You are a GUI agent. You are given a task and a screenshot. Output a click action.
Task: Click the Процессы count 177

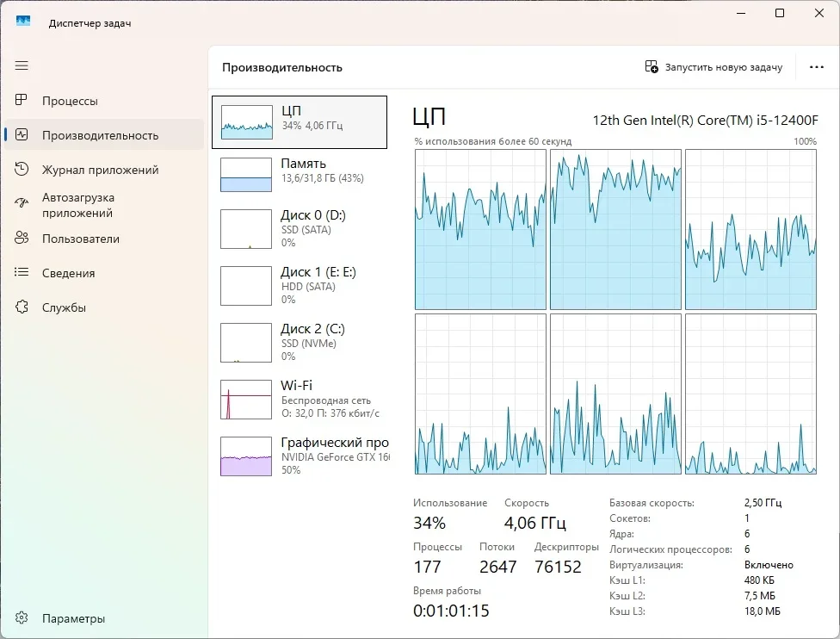(x=427, y=567)
